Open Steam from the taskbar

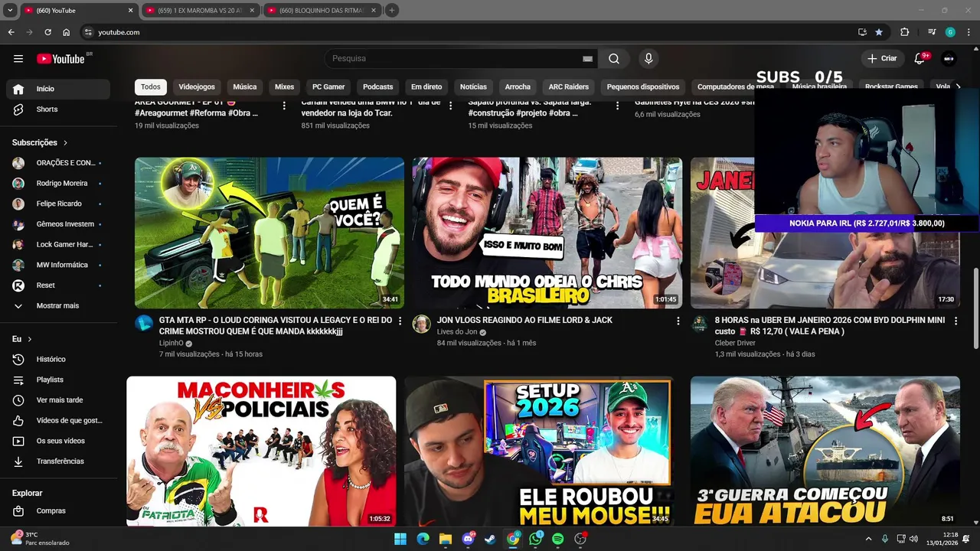click(490, 539)
